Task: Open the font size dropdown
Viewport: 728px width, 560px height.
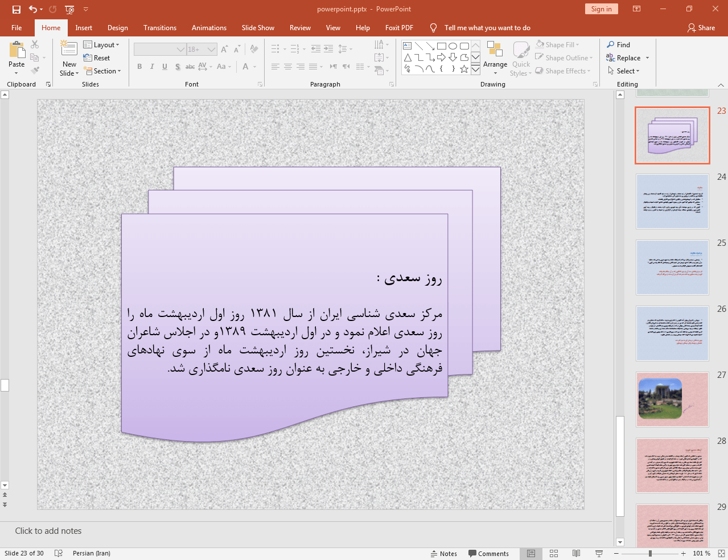Action: coord(211,50)
